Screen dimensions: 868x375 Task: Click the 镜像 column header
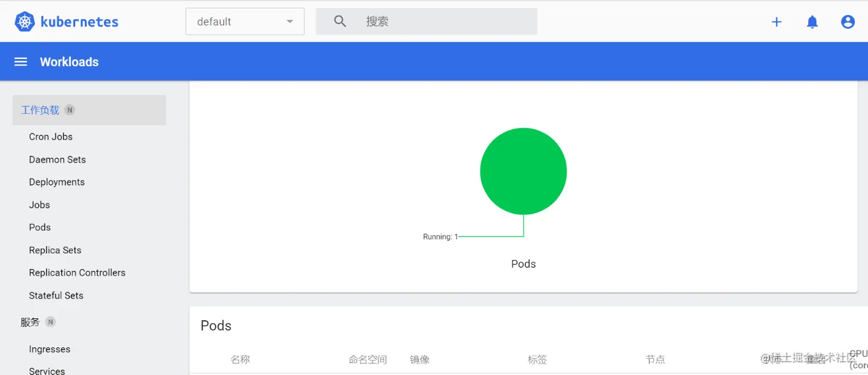(x=420, y=359)
